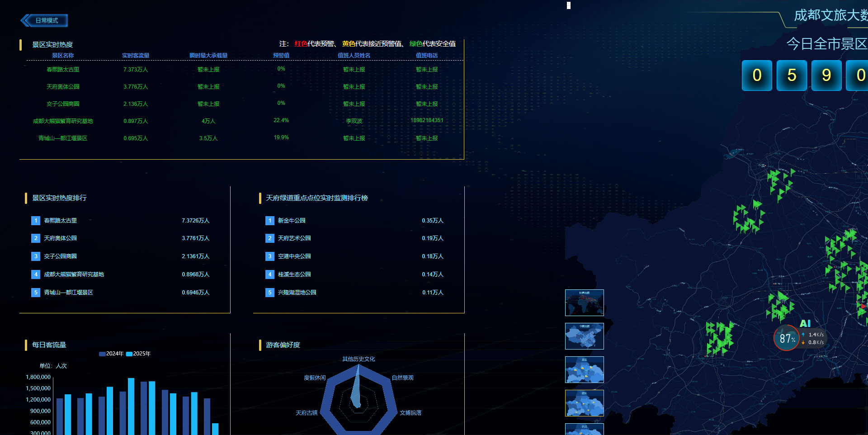Click duty phone number 18982184351
The image size is (868, 435).
[427, 120]
